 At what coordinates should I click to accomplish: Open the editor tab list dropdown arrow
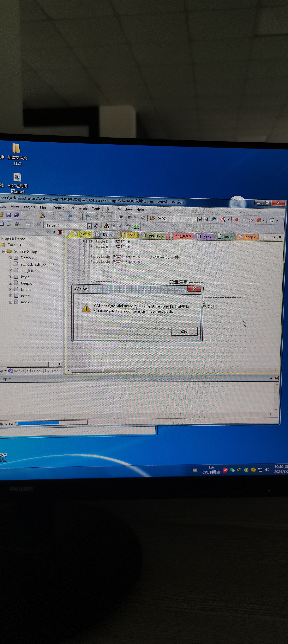[274, 237]
